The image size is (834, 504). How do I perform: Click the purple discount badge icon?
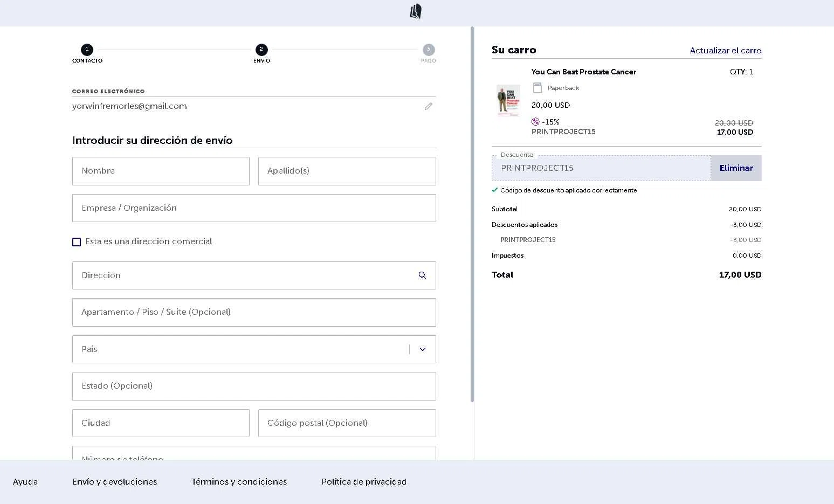tap(535, 122)
